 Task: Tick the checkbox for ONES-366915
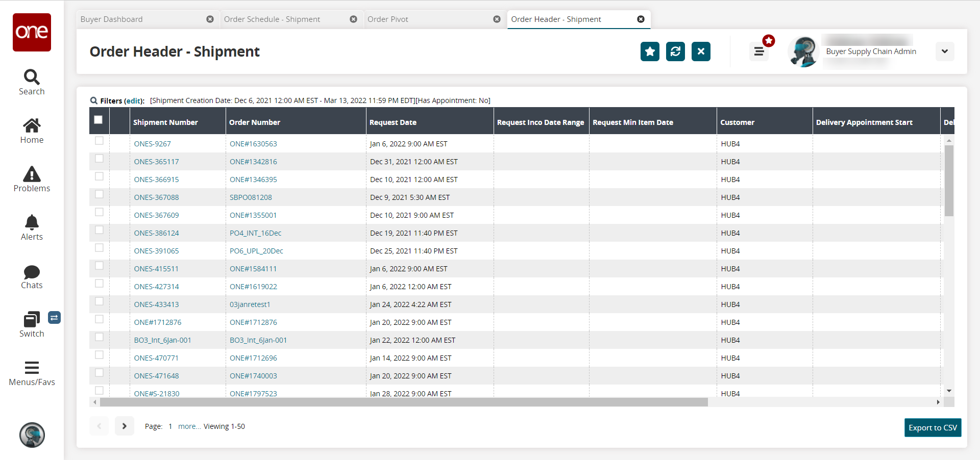[x=99, y=176]
